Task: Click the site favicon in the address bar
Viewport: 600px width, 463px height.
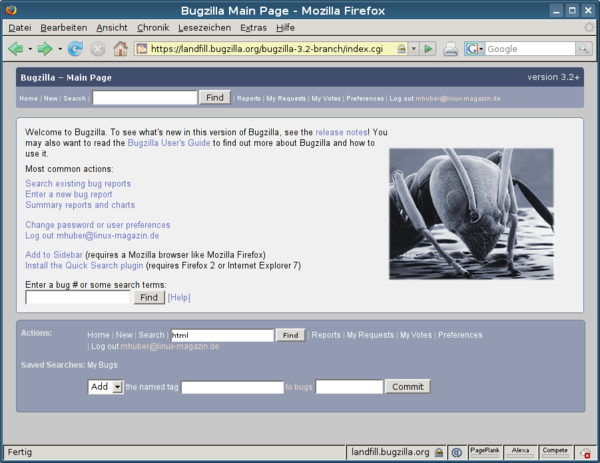Action: tap(142, 49)
